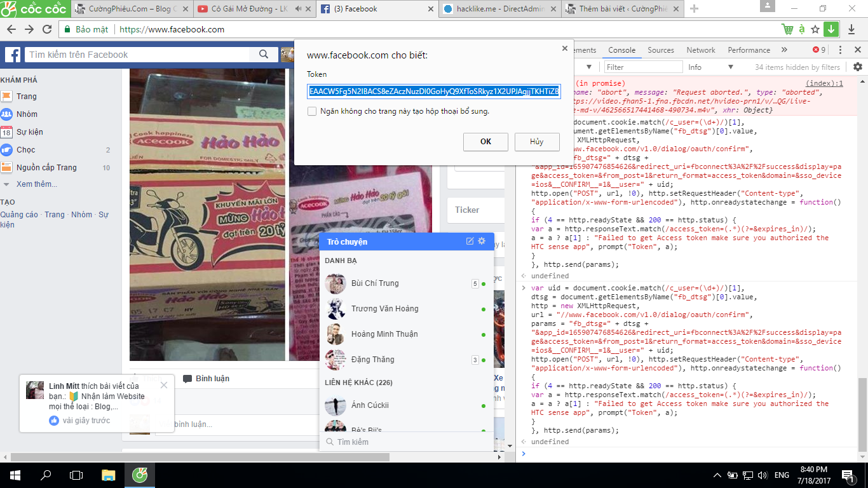868x488 pixels.
Task: Click the browser address bar URL
Action: [x=172, y=29]
